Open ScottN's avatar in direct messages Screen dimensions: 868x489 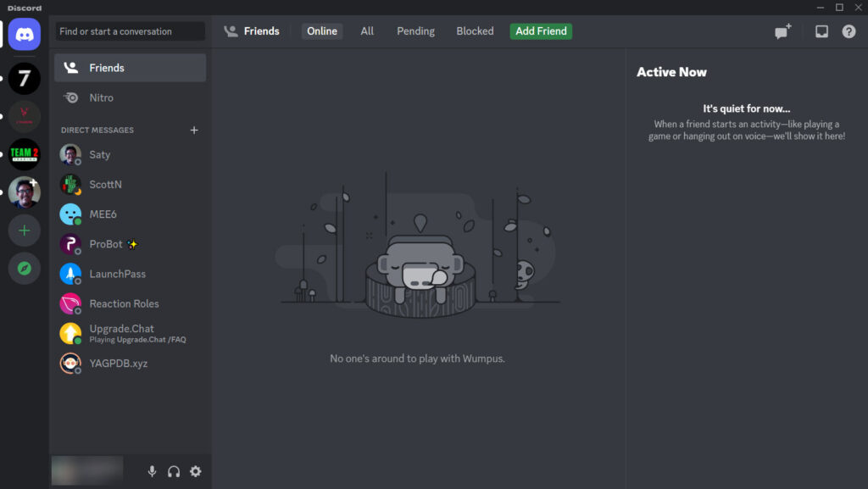coord(70,184)
